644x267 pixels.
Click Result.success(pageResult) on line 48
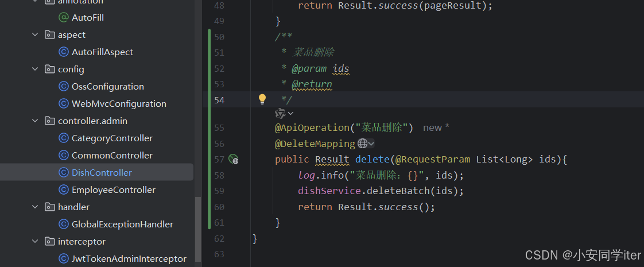412,6
